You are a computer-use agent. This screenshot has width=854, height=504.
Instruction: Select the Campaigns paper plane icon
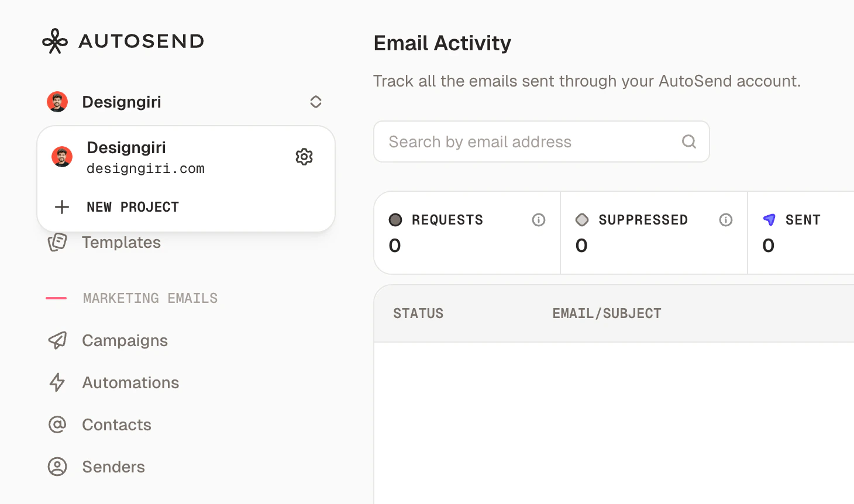pyautogui.click(x=57, y=340)
